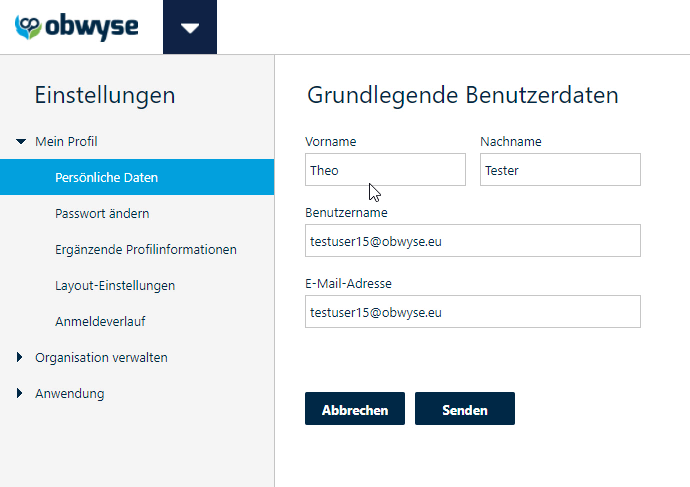The width and height of the screenshot is (690, 487).
Task: Select Persönliche Daten in the sidebar
Action: pos(137,177)
